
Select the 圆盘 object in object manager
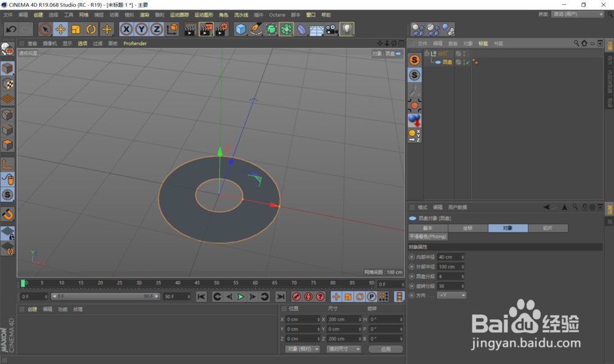[x=447, y=62]
